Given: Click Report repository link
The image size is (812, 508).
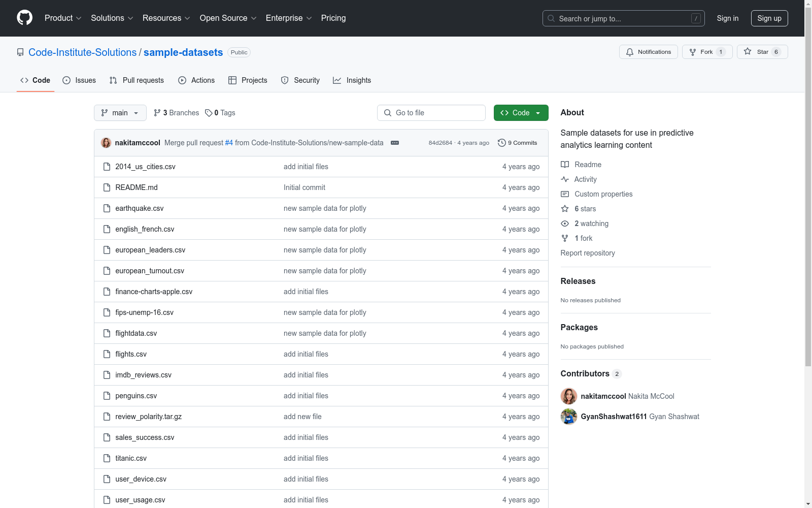Looking at the screenshot, I should pos(588,253).
